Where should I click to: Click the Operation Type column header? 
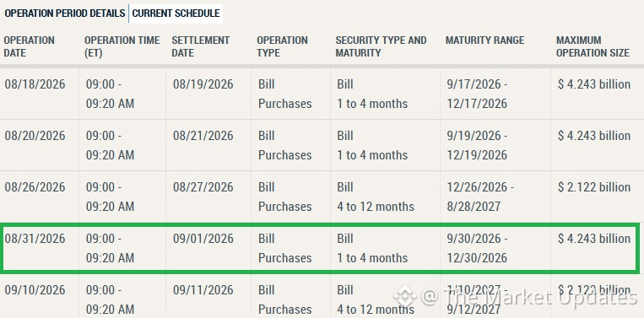282,46
